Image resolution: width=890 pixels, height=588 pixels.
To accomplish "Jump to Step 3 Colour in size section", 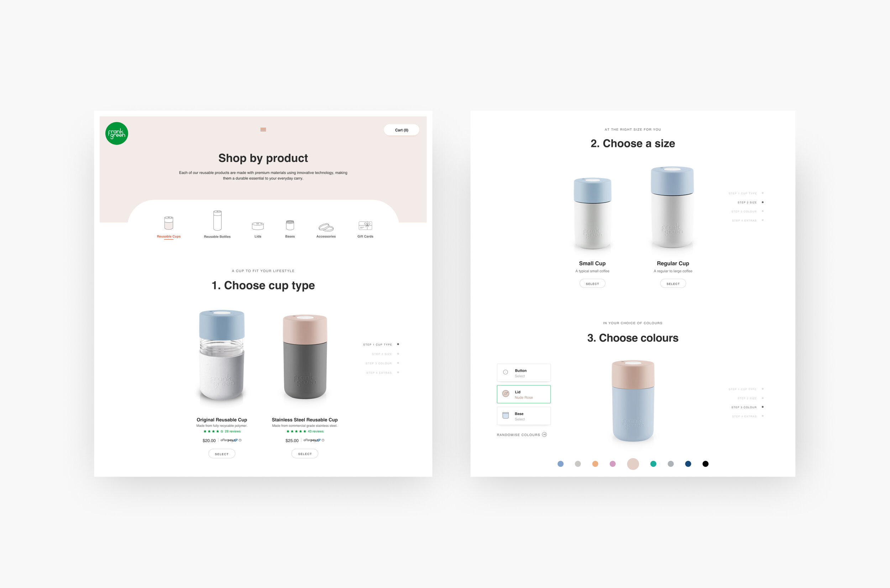I will point(748,211).
